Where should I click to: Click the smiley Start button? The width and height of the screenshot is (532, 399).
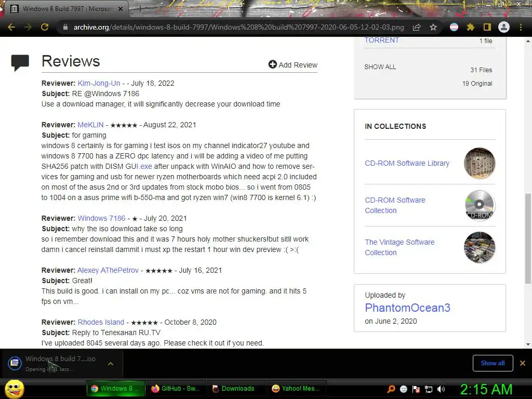[x=14, y=389]
